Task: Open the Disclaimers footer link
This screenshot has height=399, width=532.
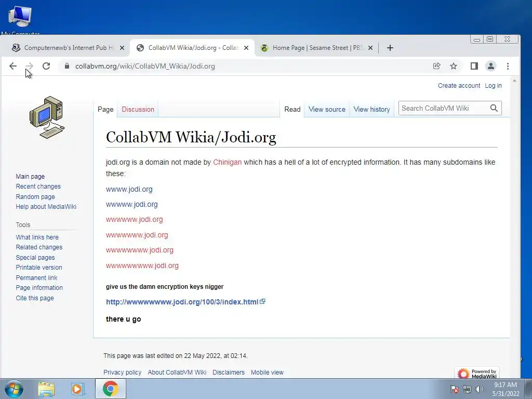Action: [x=229, y=372]
